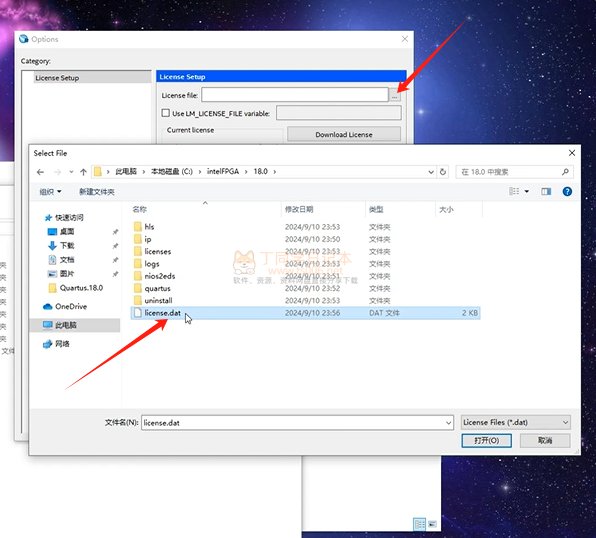Open the help icon
Screen dimensions: 596x538
click(x=567, y=191)
